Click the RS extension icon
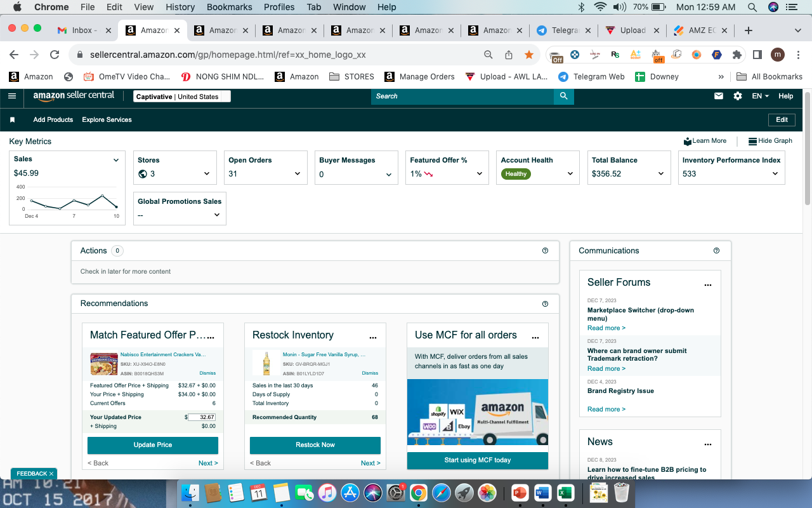Viewport: 812px width, 508px height. (615, 55)
